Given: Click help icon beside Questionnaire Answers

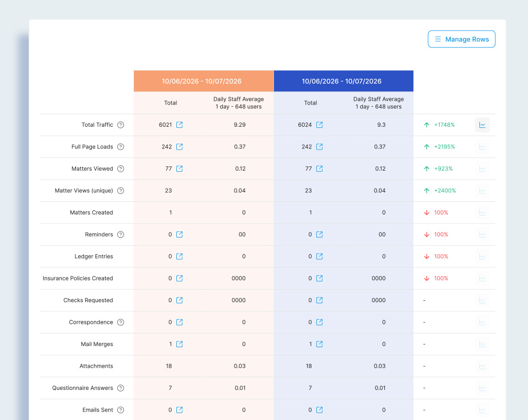Looking at the screenshot, I should click(120, 388).
